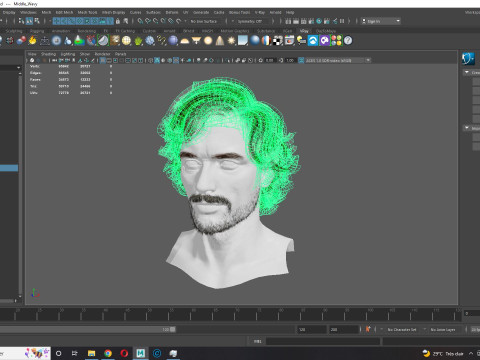Switch to the Rendering shelf tab
The height and width of the screenshot is (360, 480).
click(87, 31)
